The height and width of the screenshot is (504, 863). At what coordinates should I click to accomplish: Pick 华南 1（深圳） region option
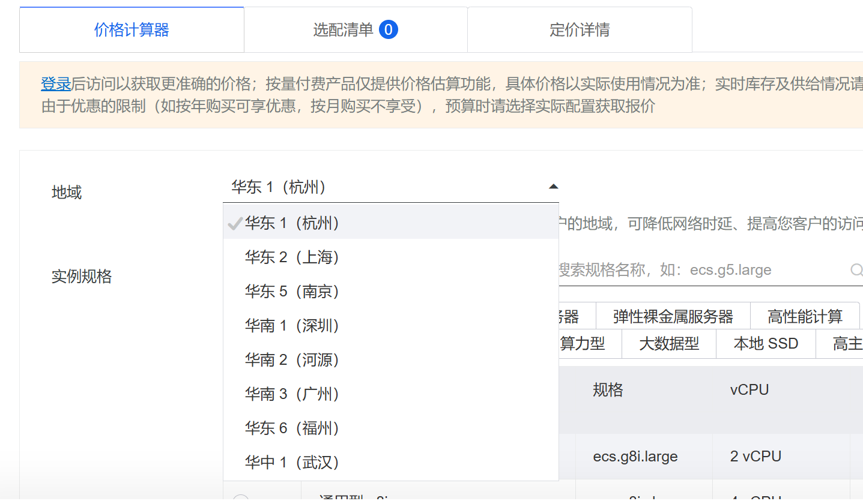pos(391,326)
